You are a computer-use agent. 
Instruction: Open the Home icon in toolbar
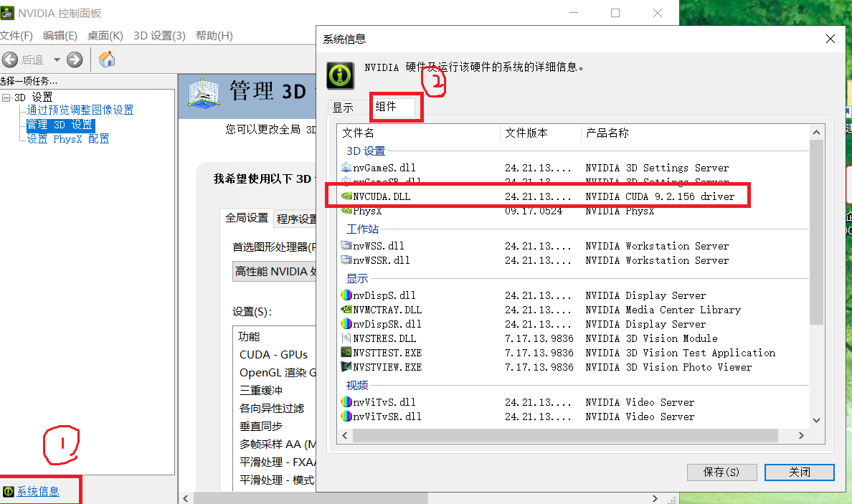[107, 60]
